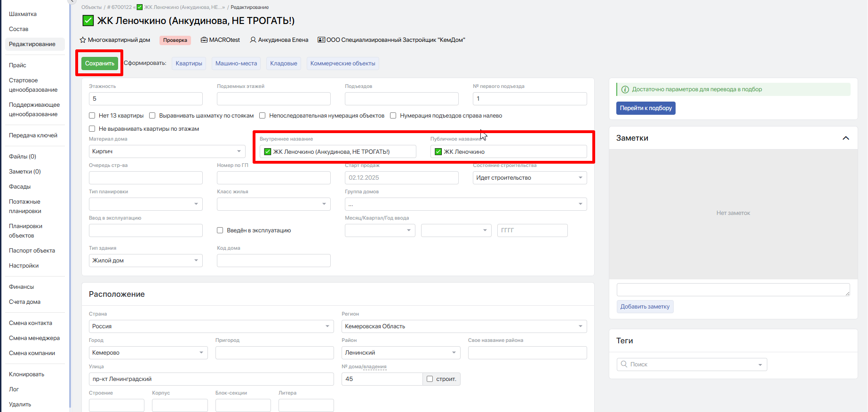Open Шахматка in the left sidebar
This screenshot has height=412, width=868.
tap(23, 14)
